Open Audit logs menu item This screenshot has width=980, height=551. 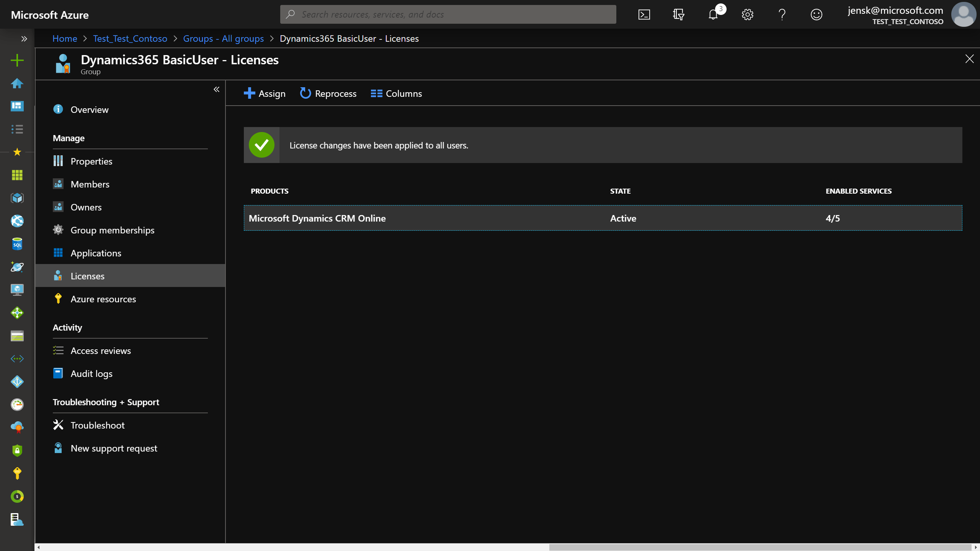[x=130, y=373]
